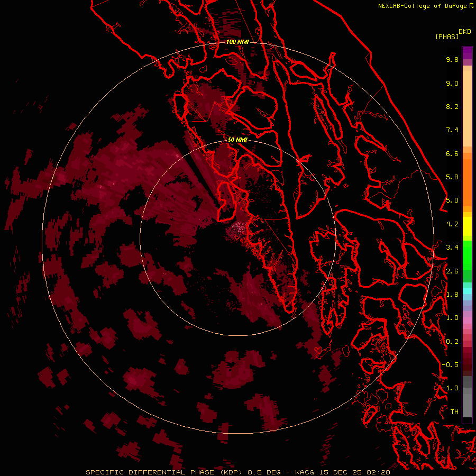Select the 0.2 scale value
Image resolution: width=476 pixels, height=476 pixels.
click(x=452, y=341)
